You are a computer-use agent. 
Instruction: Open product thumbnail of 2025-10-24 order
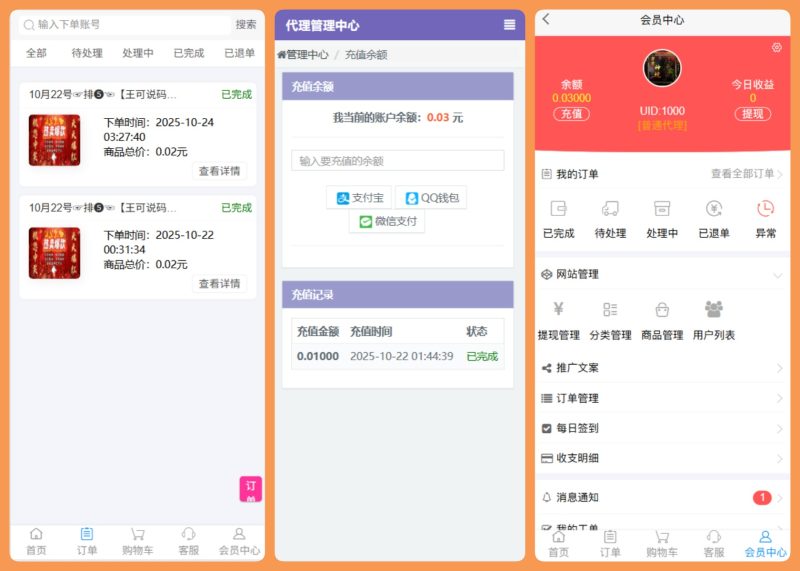(x=55, y=140)
